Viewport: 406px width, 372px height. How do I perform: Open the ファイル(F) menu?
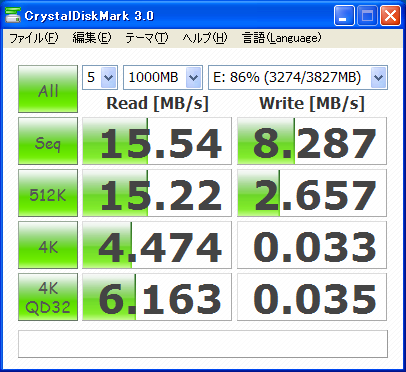[x=34, y=38]
